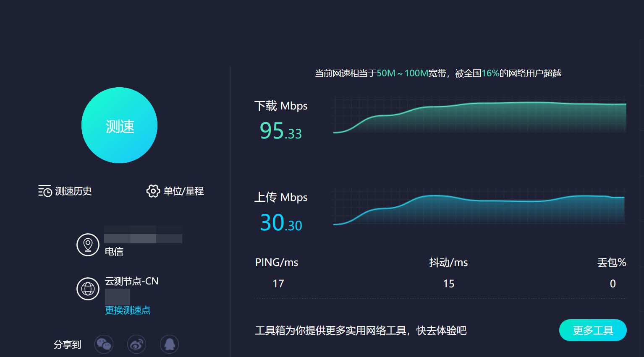Click the download speed chart
This screenshot has height=357, width=644.
[x=479, y=115]
